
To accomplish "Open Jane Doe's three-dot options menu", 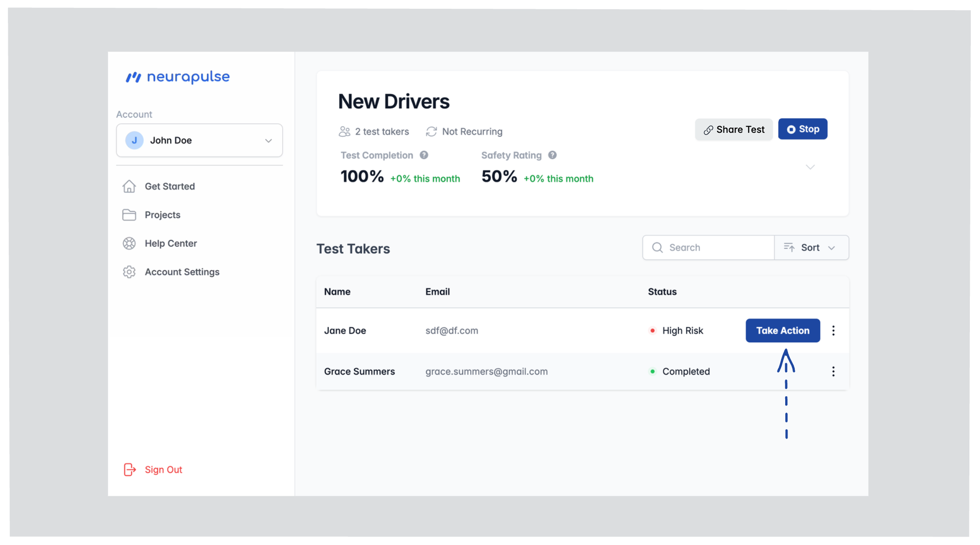I will click(833, 330).
